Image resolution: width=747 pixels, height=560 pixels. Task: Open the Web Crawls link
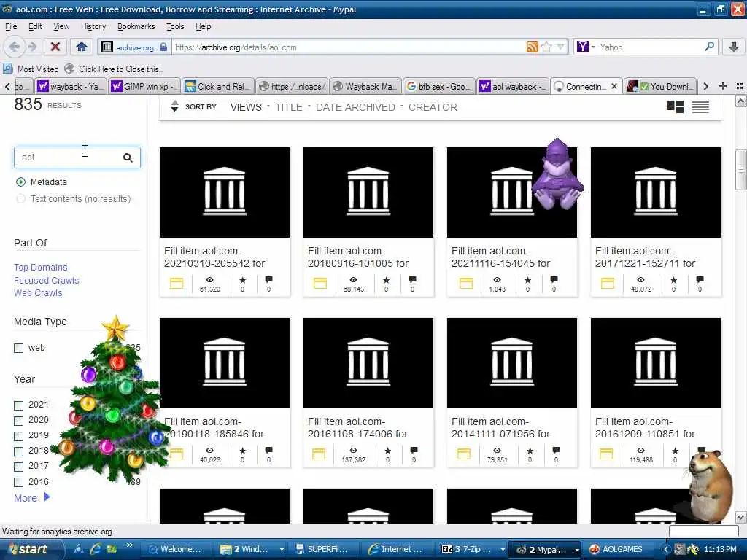pos(38,293)
